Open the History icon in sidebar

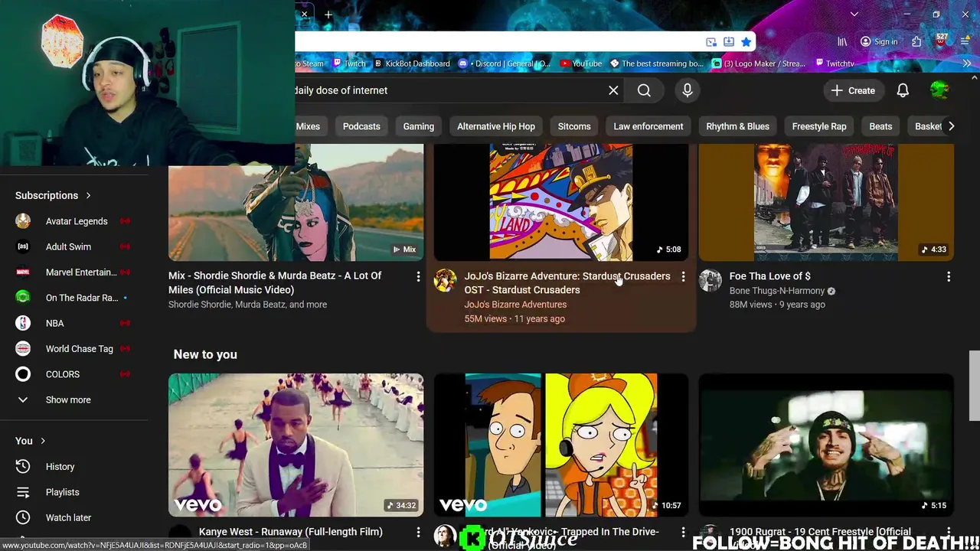[x=23, y=467]
